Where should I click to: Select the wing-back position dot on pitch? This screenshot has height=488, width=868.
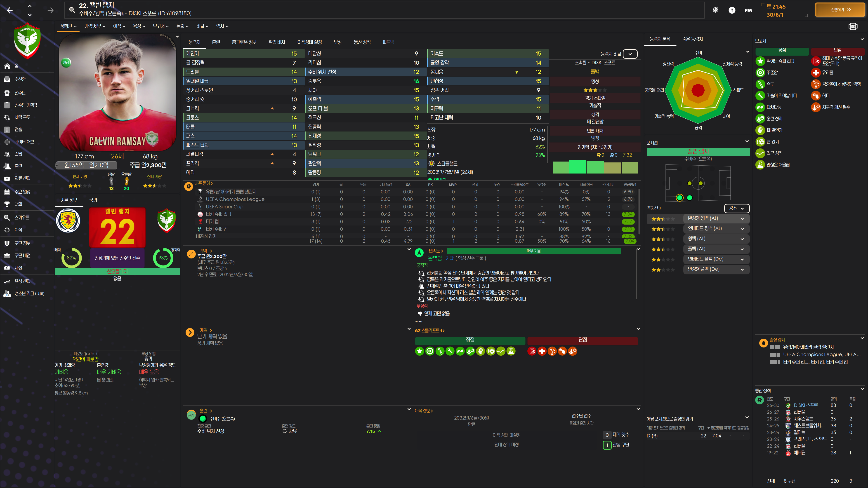pos(689,198)
